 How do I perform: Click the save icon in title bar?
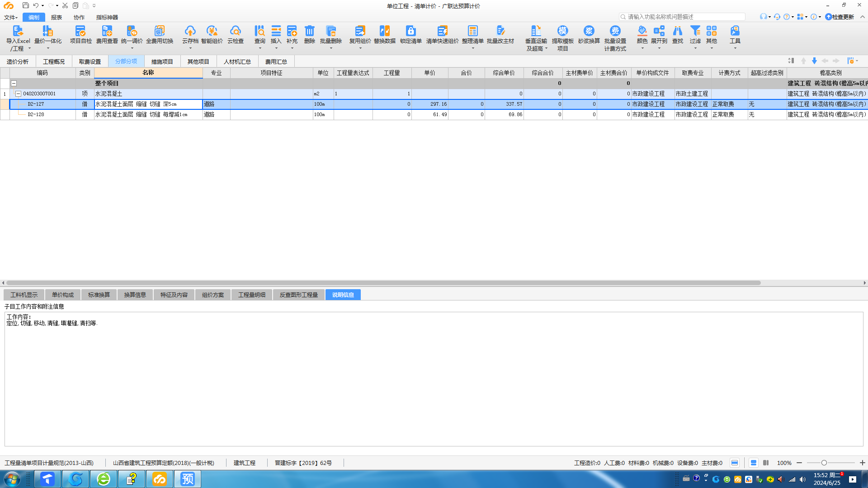coord(25,6)
